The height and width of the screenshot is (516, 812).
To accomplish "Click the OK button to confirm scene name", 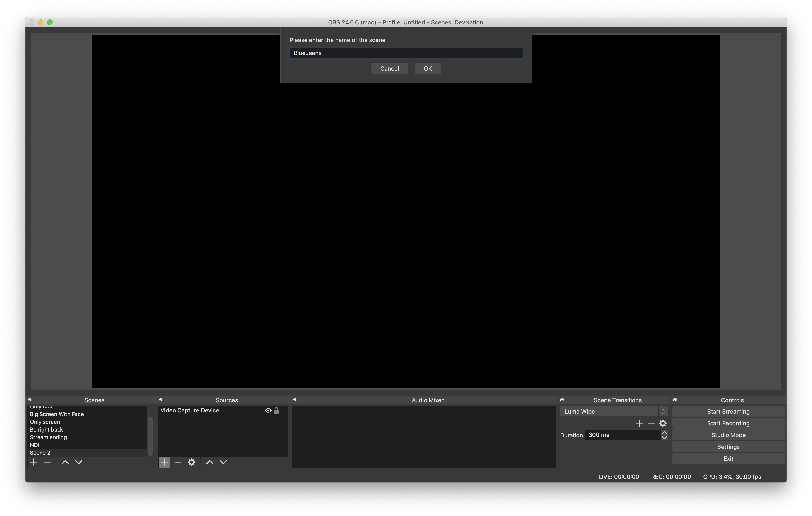I will click(x=427, y=68).
